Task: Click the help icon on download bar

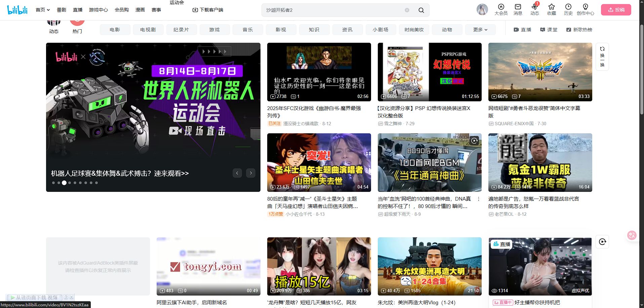Action: (66, 297)
